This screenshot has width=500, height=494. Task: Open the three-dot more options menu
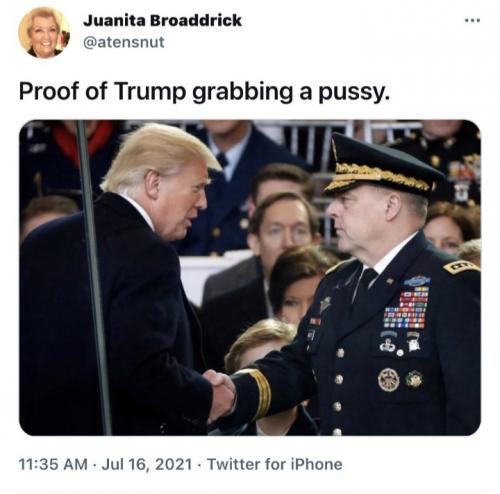pyautogui.click(x=473, y=21)
